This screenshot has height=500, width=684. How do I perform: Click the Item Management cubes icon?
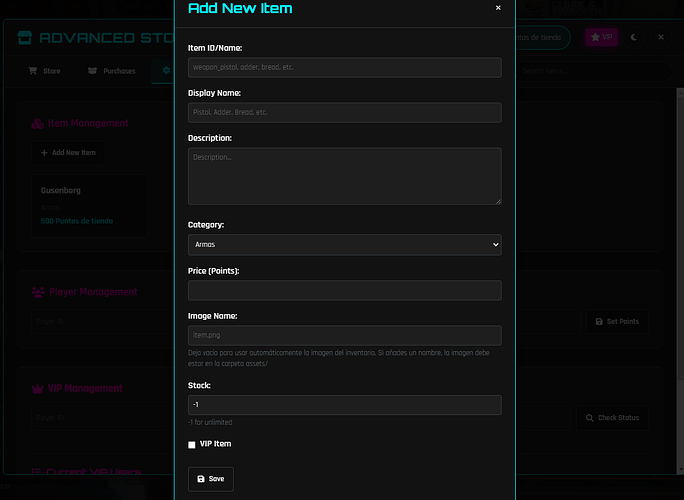click(38, 124)
